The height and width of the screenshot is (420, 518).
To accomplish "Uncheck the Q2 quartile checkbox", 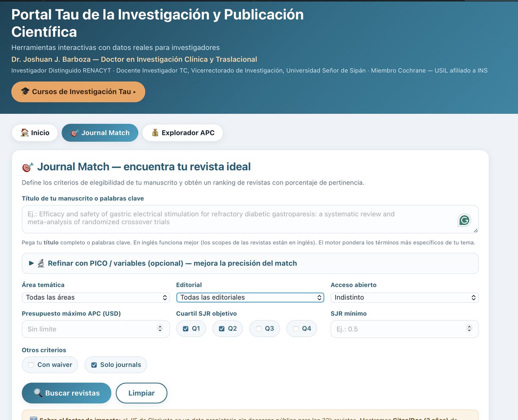I will click(x=222, y=329).
